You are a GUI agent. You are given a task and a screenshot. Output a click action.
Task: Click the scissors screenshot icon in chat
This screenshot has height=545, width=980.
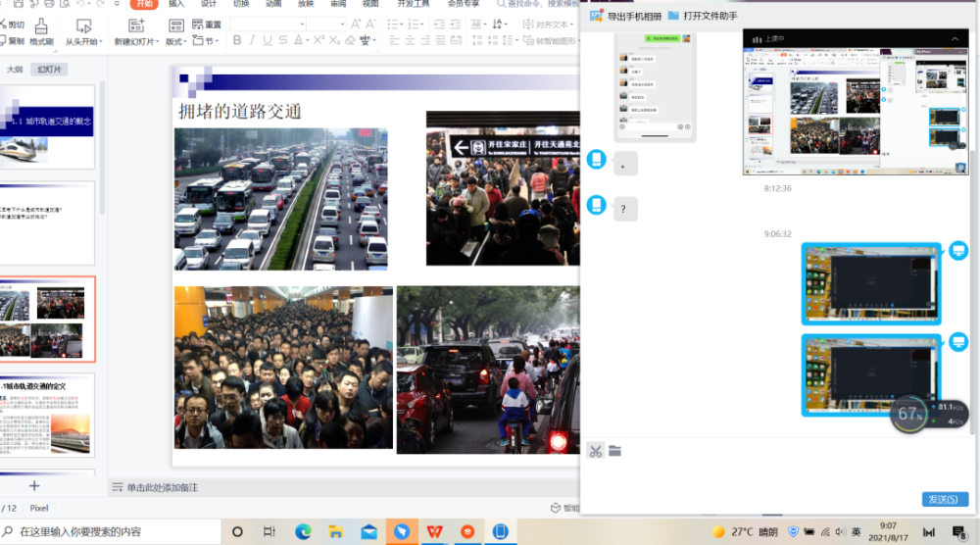596,451
